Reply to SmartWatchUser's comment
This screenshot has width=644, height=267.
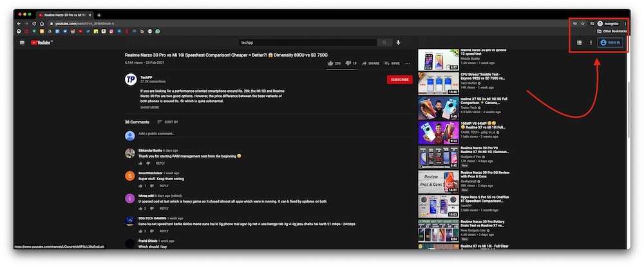click(x=164, y=186)
